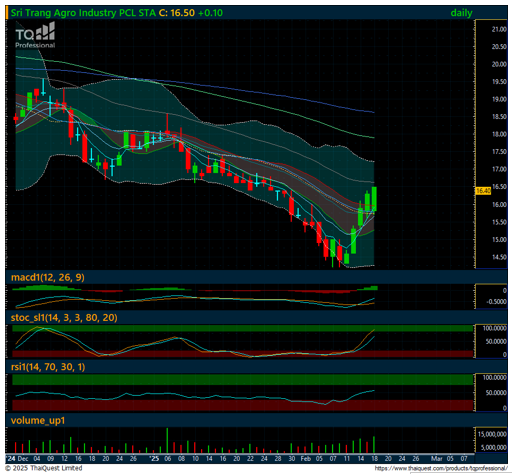Image resolution: width=512 pixels, height=474 pixels.
Task: Click the 100.0000 label in stochastic panel
Action: pos(495,328)
